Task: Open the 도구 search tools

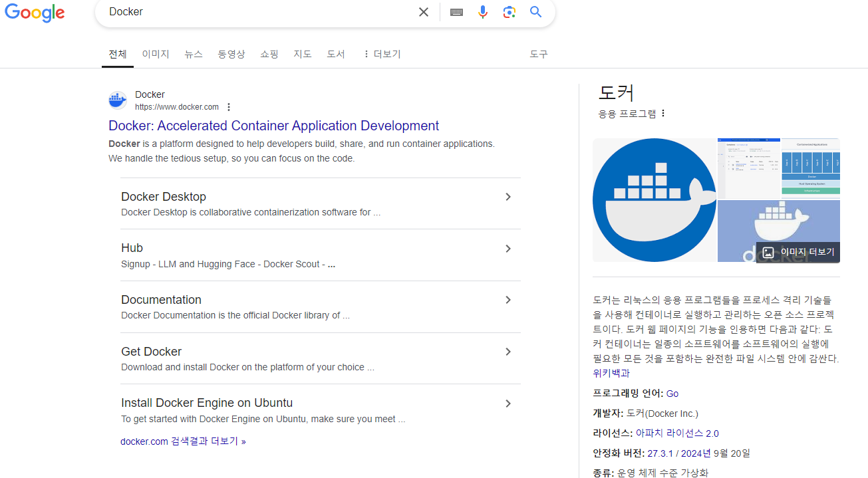Action: pyautogui.click(x=539, y=54)
